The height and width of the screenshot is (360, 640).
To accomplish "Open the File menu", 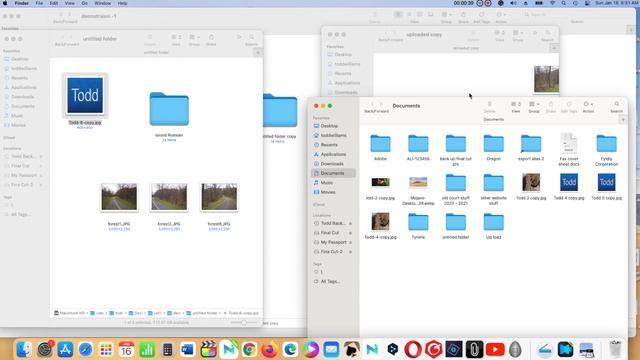I will click(x=39, y=3).
